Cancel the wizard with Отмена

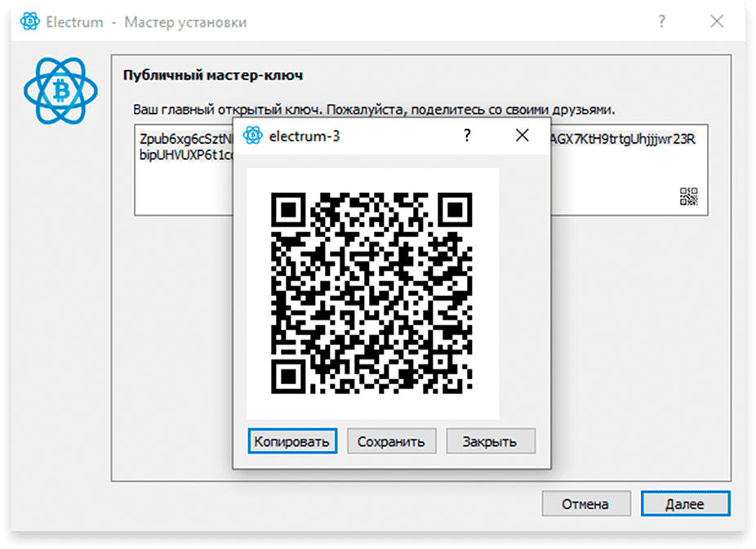[586, 503]
